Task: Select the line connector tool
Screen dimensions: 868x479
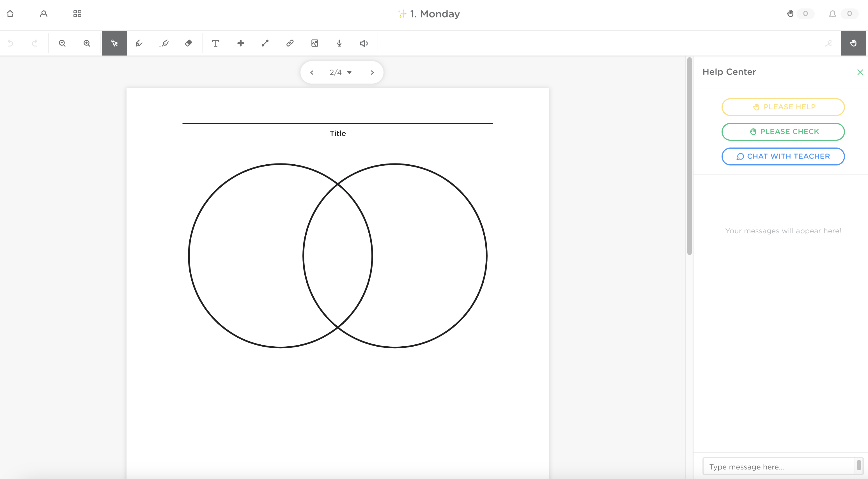Action: (x=265, y=43)
